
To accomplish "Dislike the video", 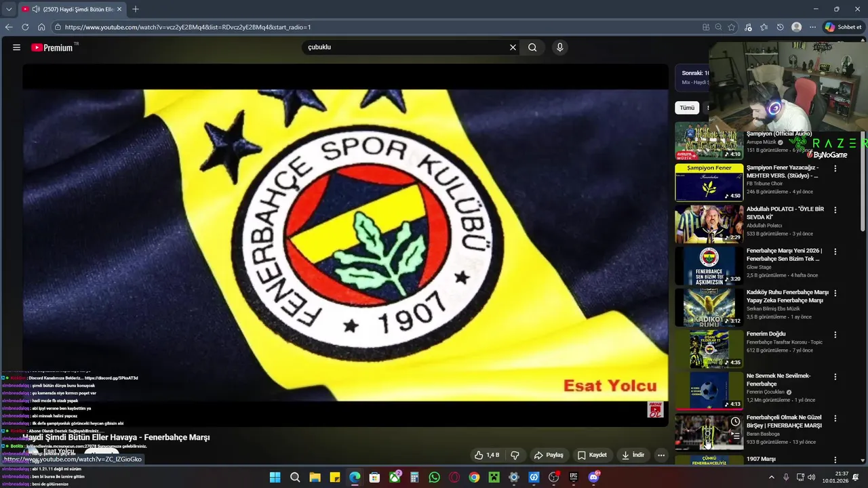I will tap(515, 455).
